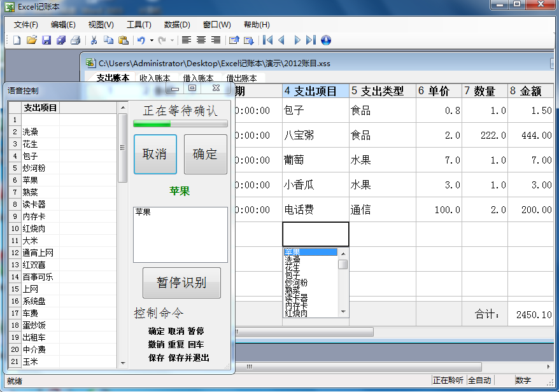Click the horizontal scrollbar right arrow
The width and height of the screenshot is (559, 392).
(x=548, y=367)
